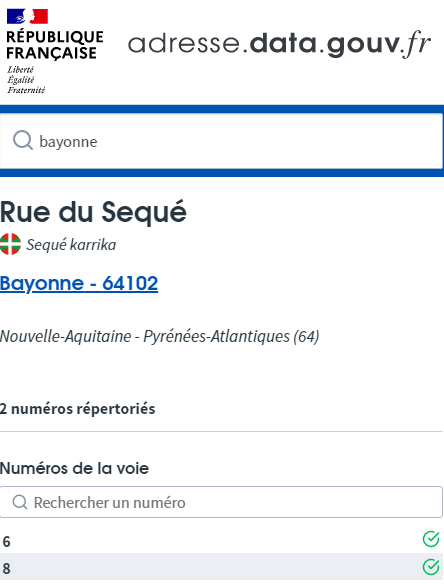
Task: Click the Marianne tricolor flag emblem
Action: 27,16
